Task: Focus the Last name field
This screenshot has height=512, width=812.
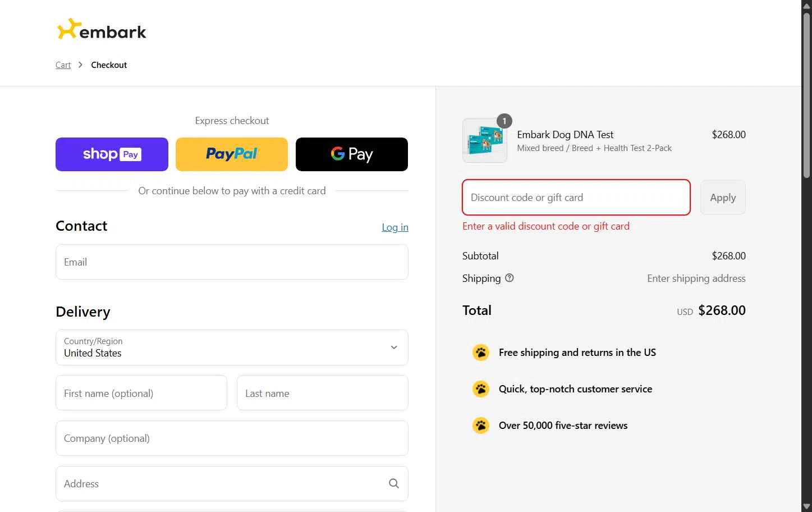Action: pyautogui.click(x=322, y=393)
